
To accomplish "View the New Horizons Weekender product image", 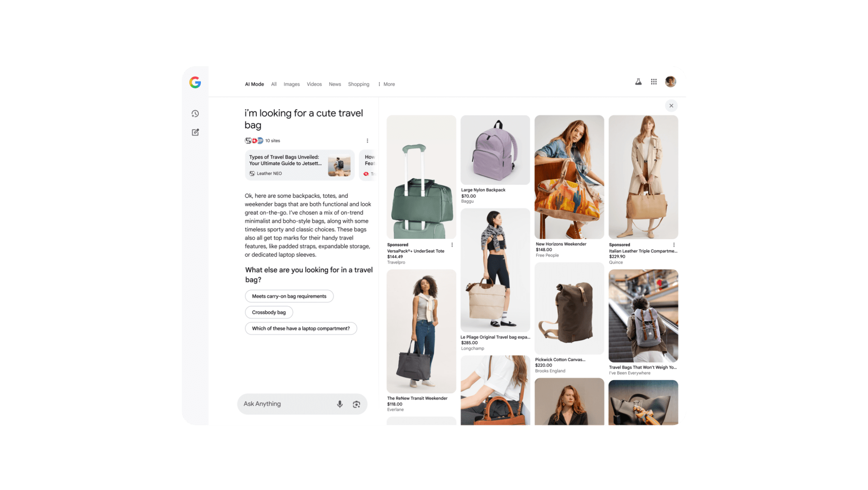I will tap(569, 176).
